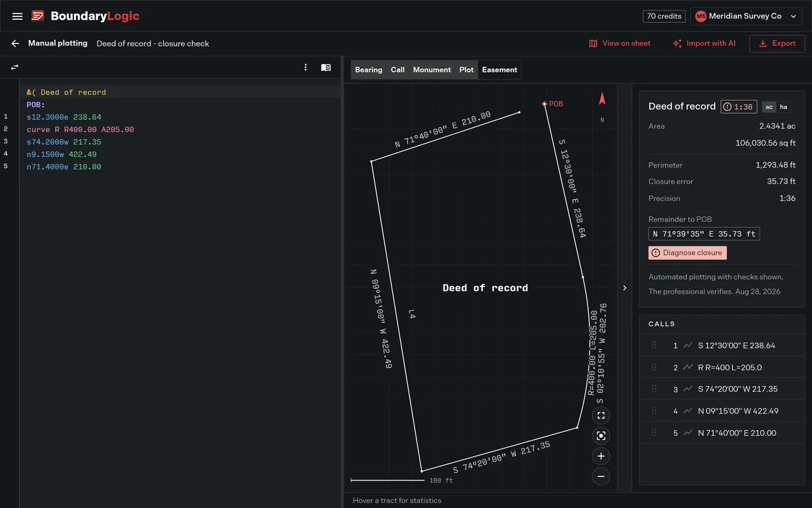Image resolution: width=812 pixels, height=508 pixels.
Task: Click the Export button
Action: click(x=777, y=43)
